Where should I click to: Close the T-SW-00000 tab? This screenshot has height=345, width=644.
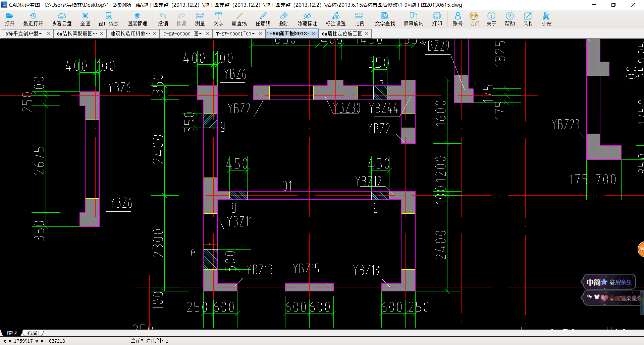pyautogui.click(x=208, y=33)
